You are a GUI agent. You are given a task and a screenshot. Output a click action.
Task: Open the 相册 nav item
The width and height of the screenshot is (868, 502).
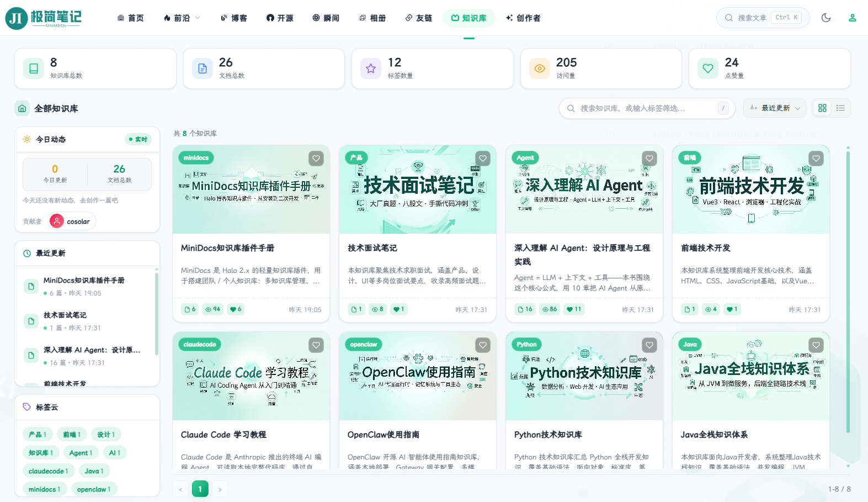[x=372, y=18]
